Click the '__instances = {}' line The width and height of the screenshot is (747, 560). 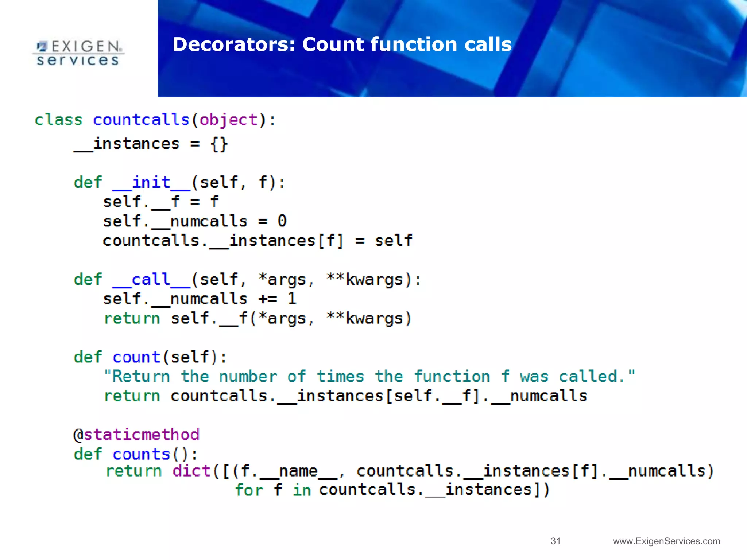click(151, 144)
